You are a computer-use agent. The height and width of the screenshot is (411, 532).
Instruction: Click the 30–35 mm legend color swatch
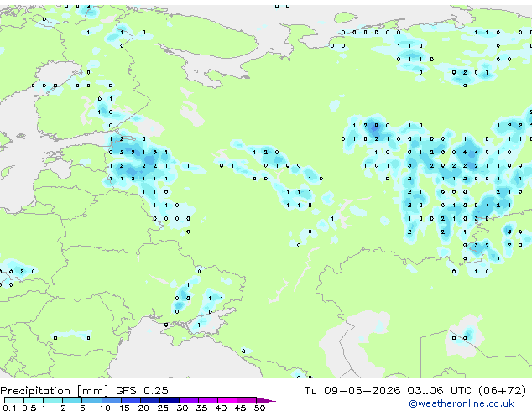[x=189, y=400]
